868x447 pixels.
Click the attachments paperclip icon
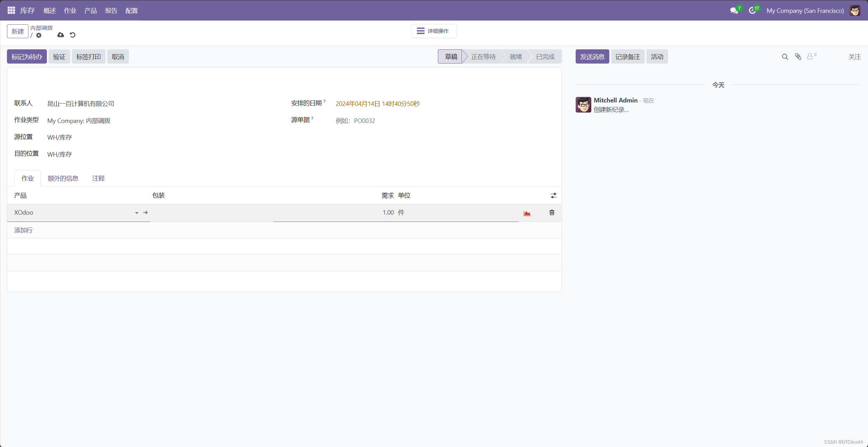(x=798, y=57)
